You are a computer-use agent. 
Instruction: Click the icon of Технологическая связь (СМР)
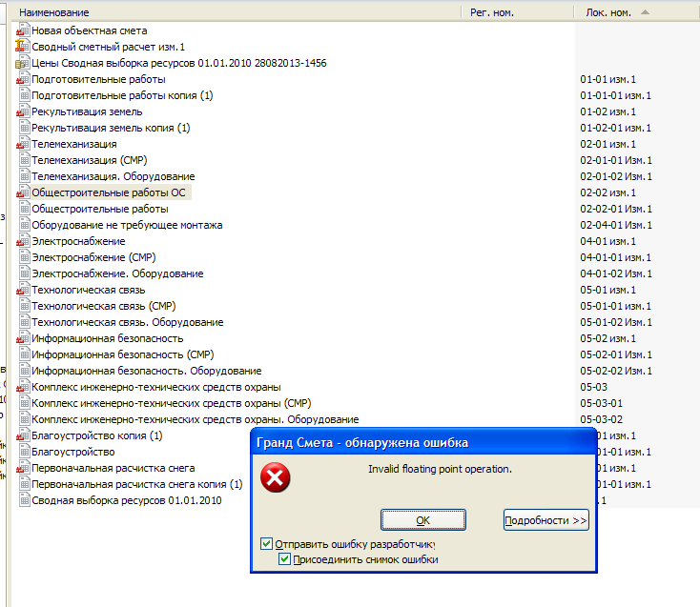point(25,306)
